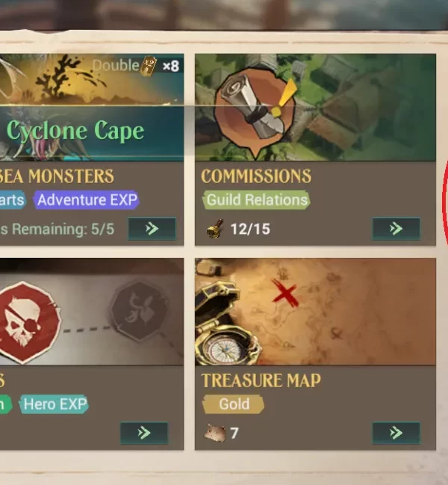Tap the commission scroll quest icon

[x=255, y=111]
